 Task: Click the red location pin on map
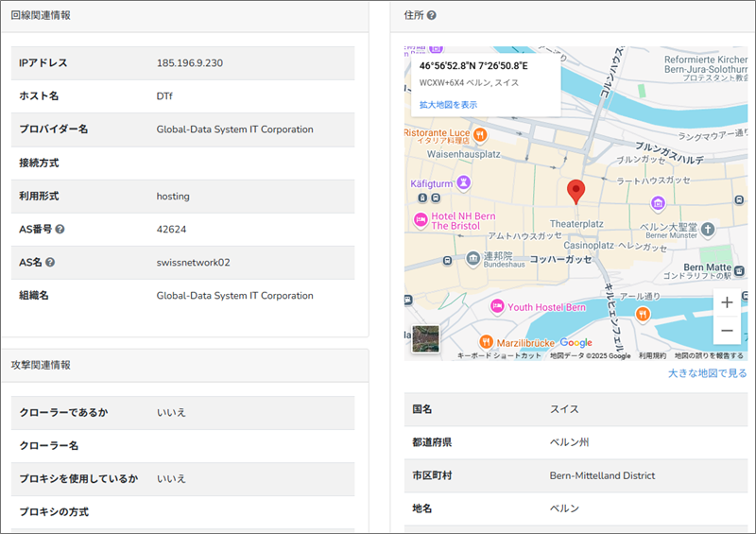pyautogui.click(x=576, y=192)
